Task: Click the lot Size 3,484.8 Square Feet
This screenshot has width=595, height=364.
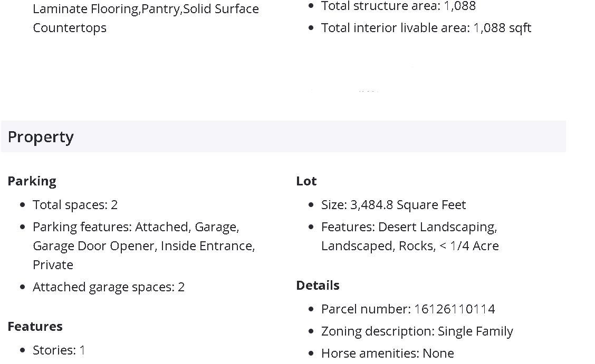Action: pyautogui.click(x=394, y=205)
